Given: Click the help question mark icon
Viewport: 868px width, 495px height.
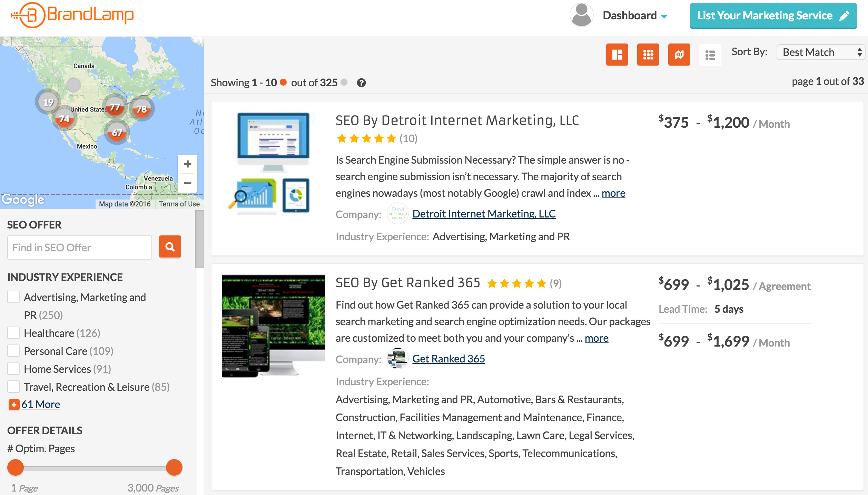Looking at the screenshot, I should [x=361, y=83].
